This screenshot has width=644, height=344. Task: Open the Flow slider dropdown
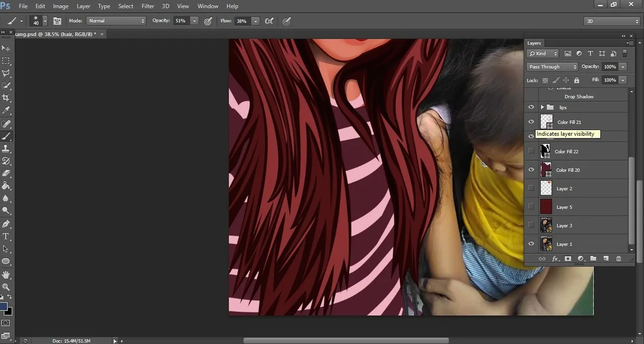256,21
